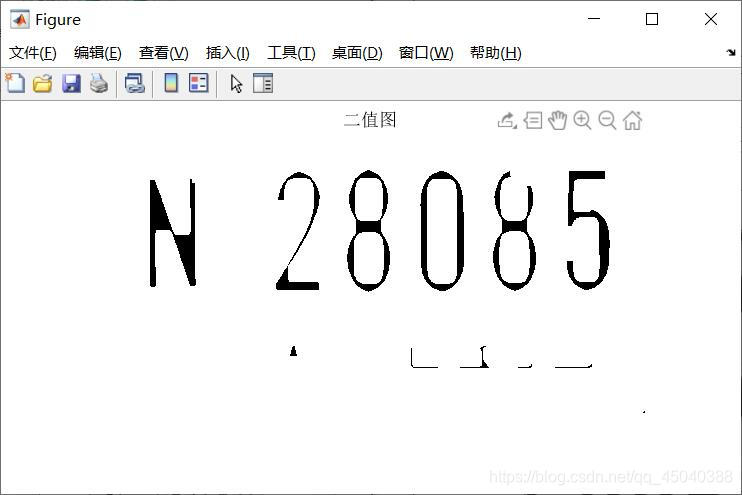Insert a colorbar from the toolbar
This screenshot has height=495, width=742.
171,83
